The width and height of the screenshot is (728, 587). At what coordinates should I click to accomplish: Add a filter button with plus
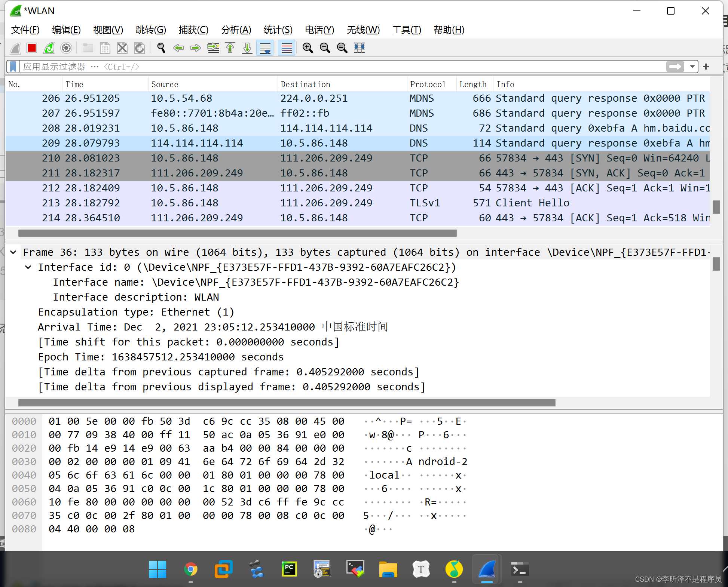(x=706, y=67)
